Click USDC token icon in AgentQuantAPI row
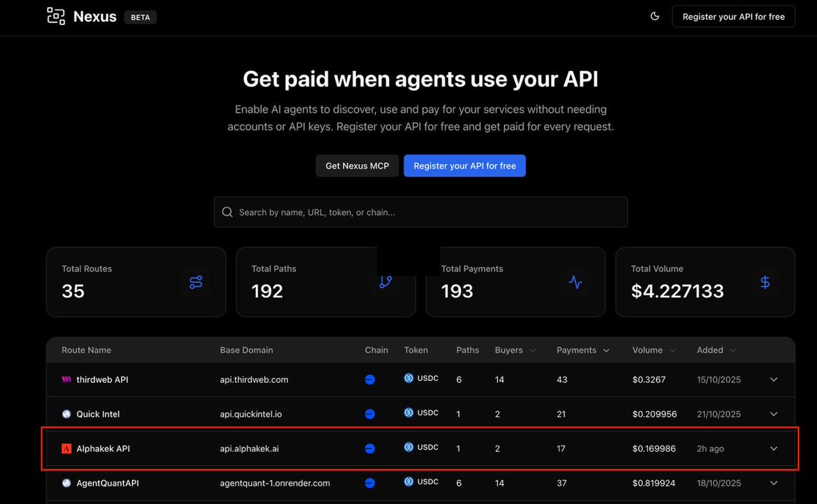This screenshot has height=504, width=817. (x=409, y=482)
